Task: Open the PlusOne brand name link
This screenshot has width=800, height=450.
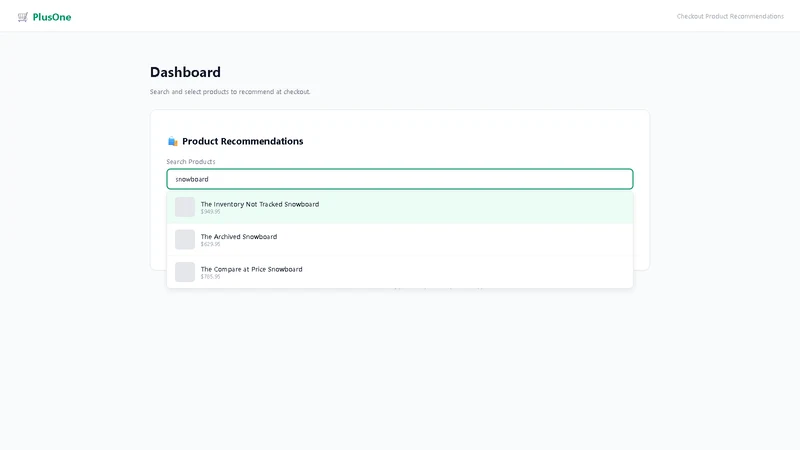Action: pos(52,17)
